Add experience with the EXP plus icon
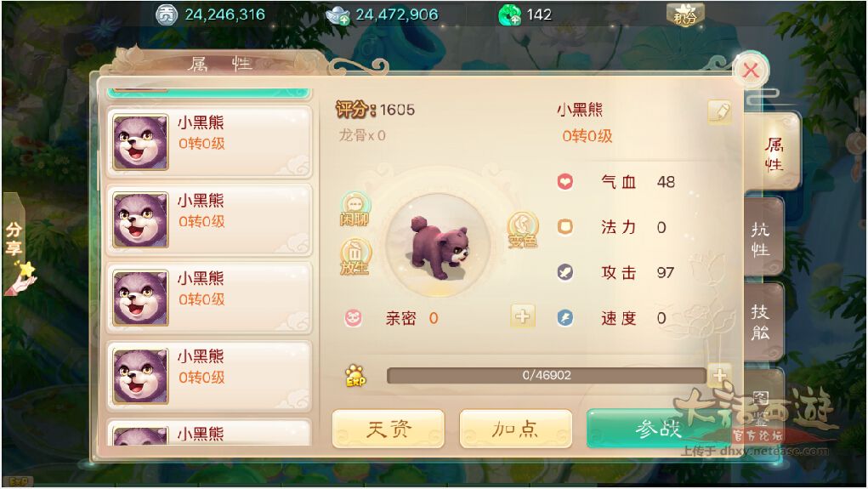868x489 pixels. 719,376
